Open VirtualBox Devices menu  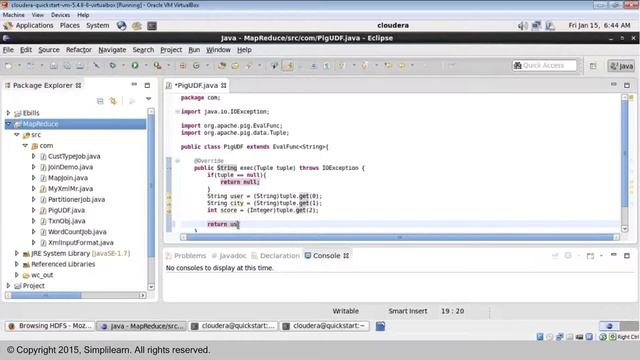60,15
